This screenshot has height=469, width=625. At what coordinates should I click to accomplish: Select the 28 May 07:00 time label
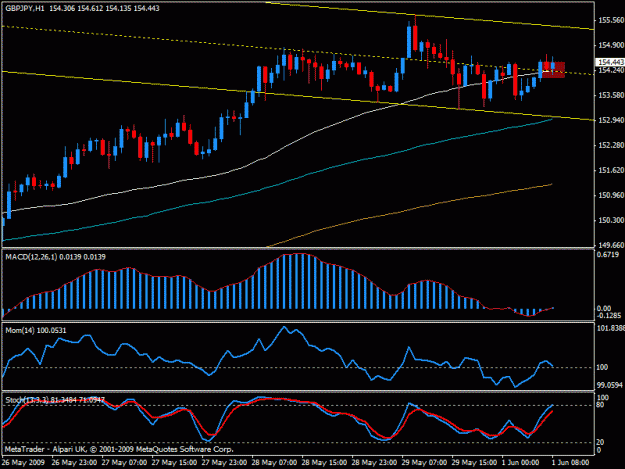[274, 463]
